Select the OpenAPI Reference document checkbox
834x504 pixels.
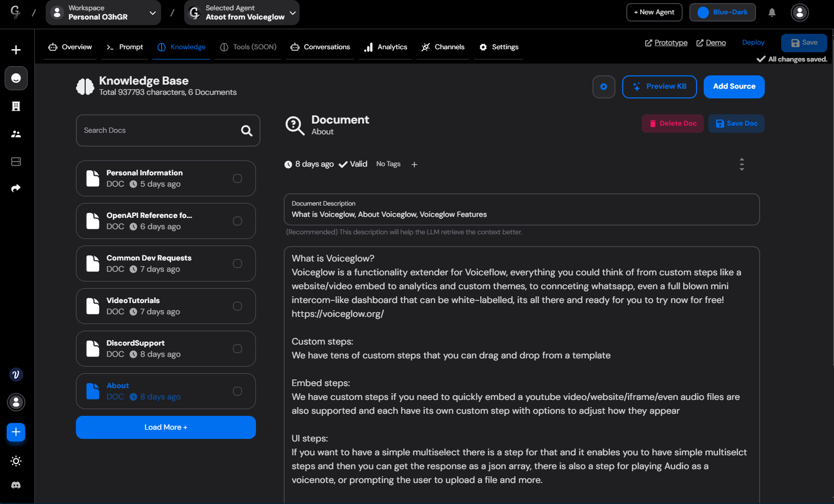tap(237, 221)
